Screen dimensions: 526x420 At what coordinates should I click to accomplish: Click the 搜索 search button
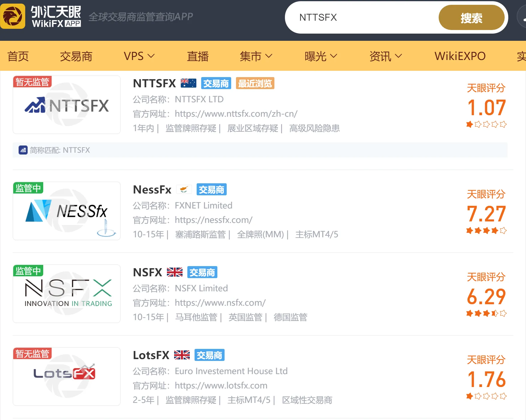click(x=471, y=18)
